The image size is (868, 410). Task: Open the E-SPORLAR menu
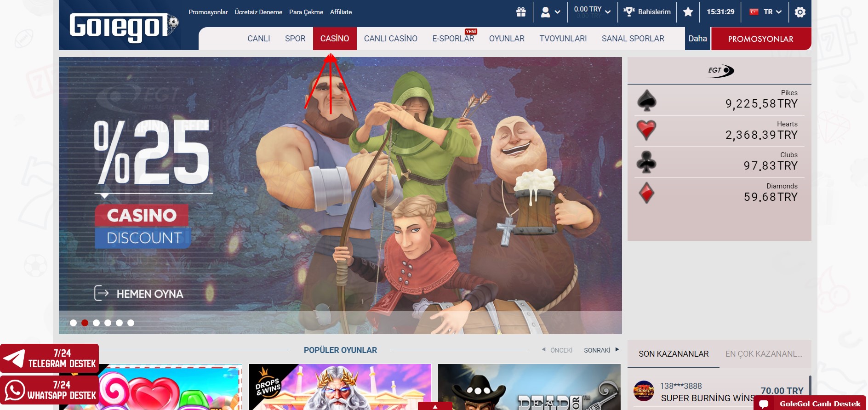coord(453,39)
